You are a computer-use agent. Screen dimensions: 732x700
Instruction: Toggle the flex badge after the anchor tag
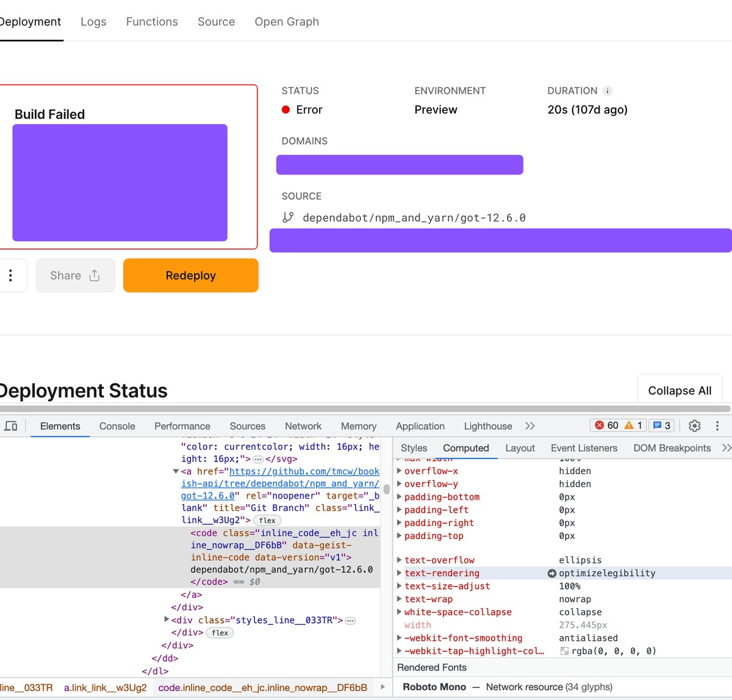(x=267, y=521)
